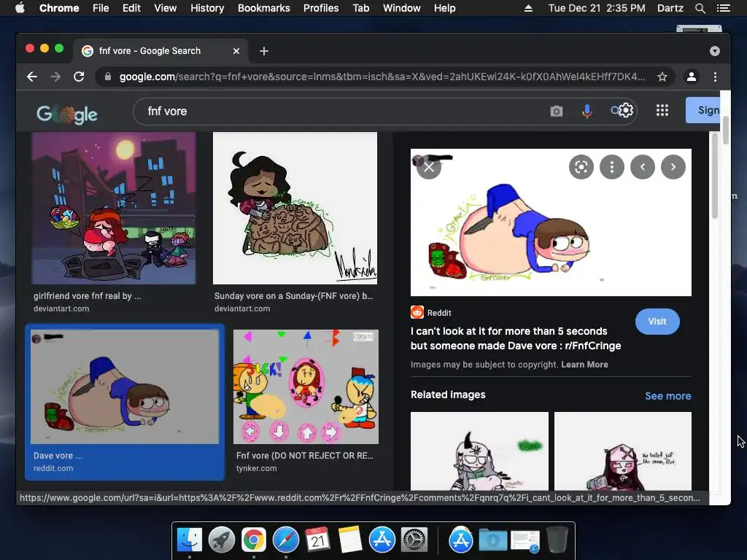Click the forward navigation arrow
Viewport: 747px width, 560px height.
point(55,77)
